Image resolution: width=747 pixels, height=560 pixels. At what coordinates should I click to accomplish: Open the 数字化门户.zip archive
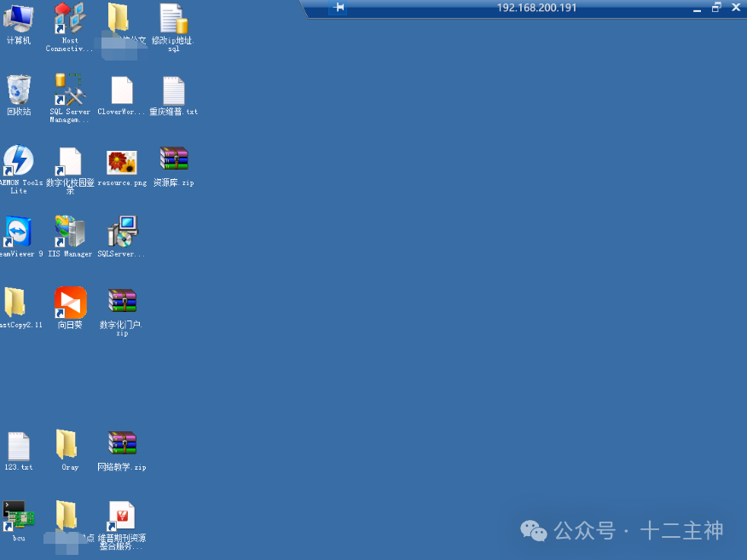121,303
